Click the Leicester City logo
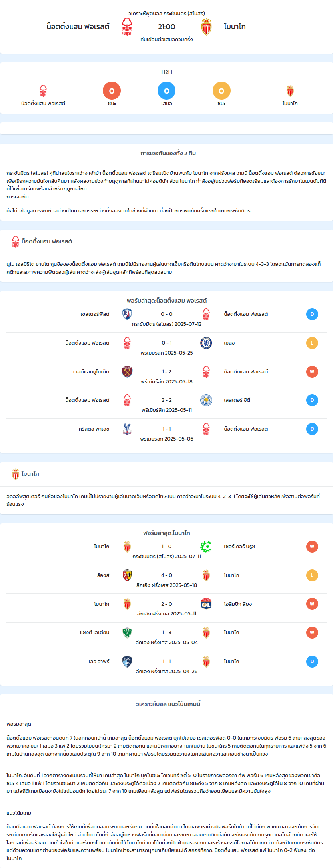The height and width of the screenshot is (868, 333). click(206, 400)
